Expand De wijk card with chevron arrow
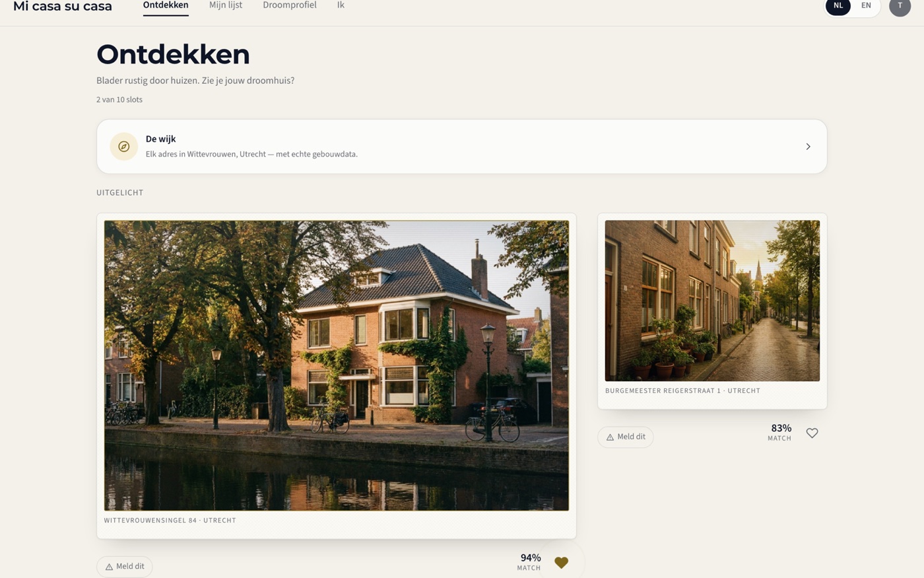The width and height of the screenshot is (924, 578). click(808, 147)
